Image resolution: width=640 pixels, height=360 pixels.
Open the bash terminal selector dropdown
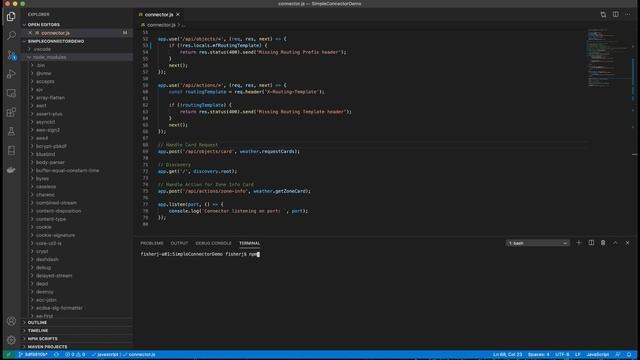click(x=538, y=243)
